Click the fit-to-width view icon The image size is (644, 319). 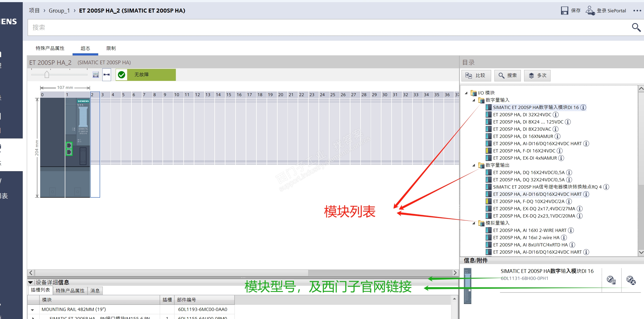pyautogui.click(x=96, y=75)
